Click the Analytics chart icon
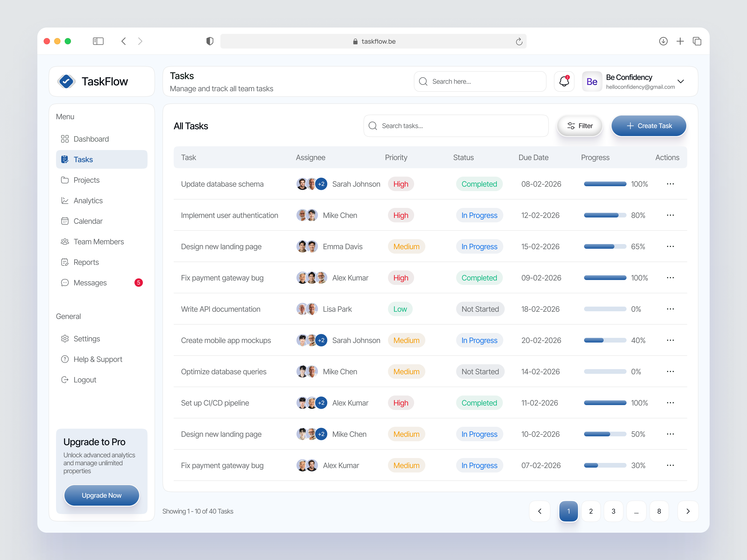747x560 pixels. (65, 200)
